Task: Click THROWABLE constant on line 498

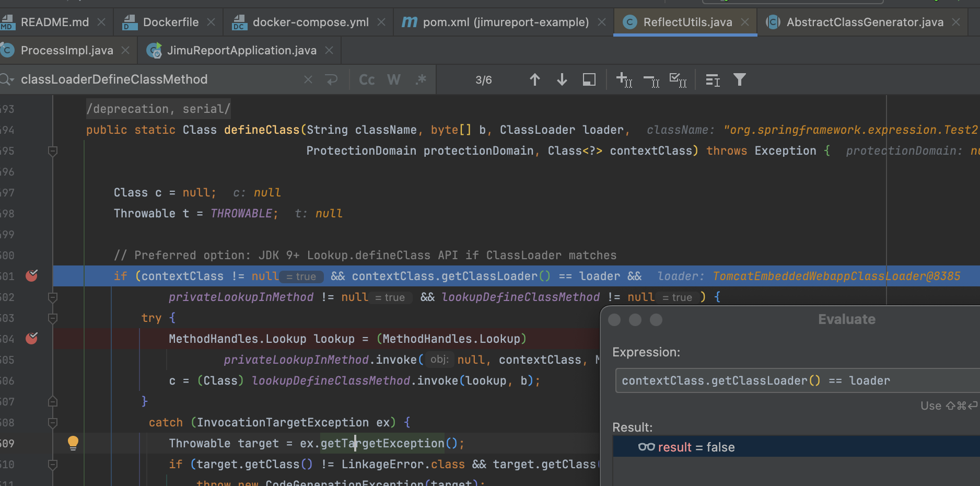Action: point(241,213)
